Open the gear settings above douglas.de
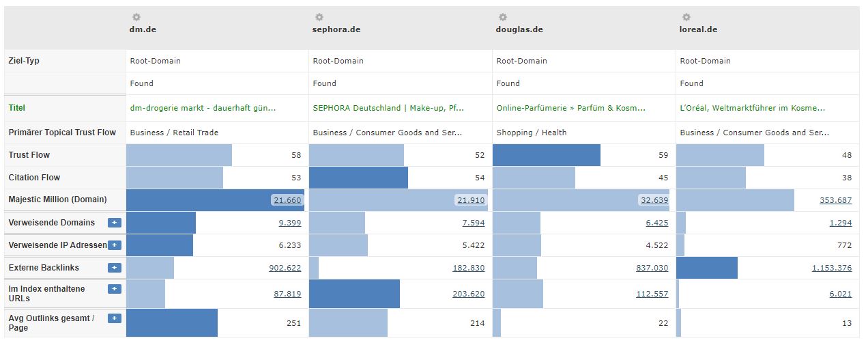868x345 pixels. point(502,17)
